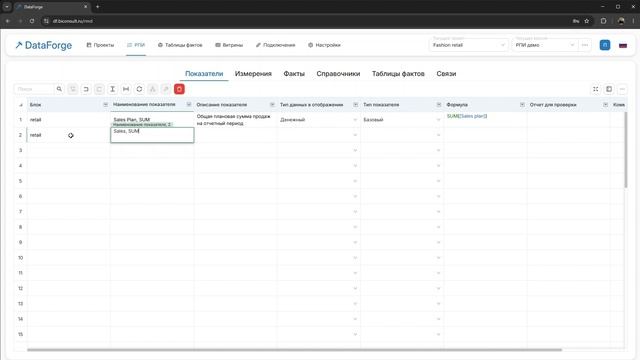Image resolution: width=640 pixels, height=360 pixels.
Task: Open the Таблицы фактов top navigation item
Action: [x=180, y=45]
